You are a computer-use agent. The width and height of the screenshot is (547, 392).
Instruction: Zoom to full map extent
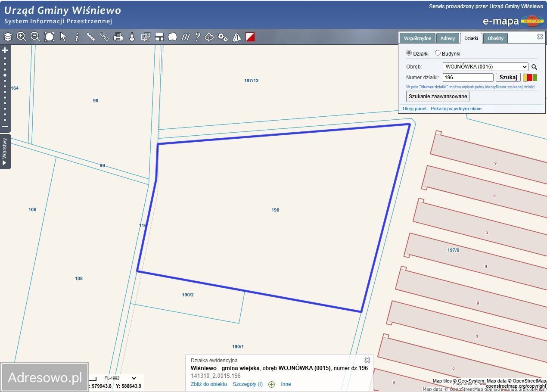click(x=49, y=37)
